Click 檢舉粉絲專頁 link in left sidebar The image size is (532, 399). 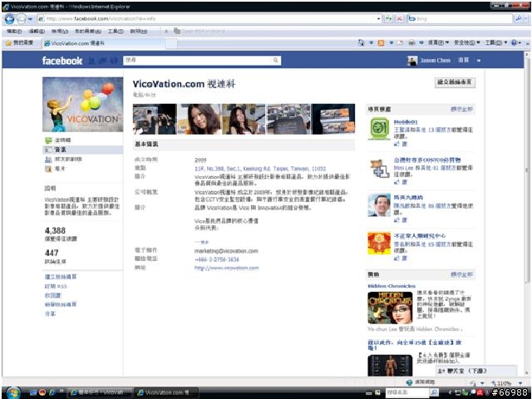61,305
